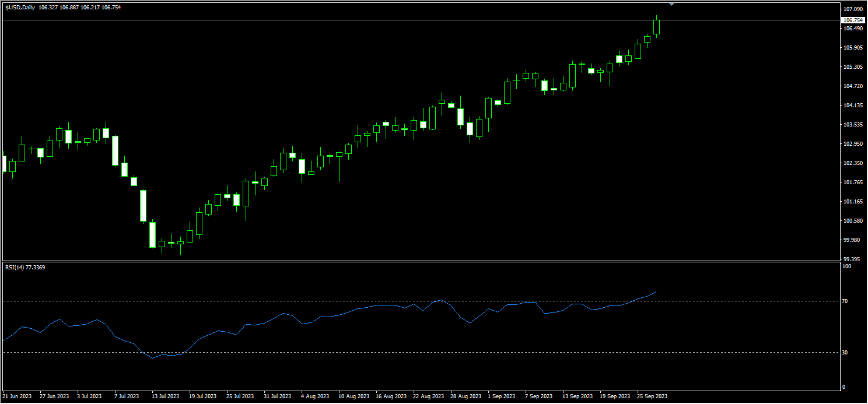Click the current price label 106.754
The height and width of the screenshot is (404, 868).
click(852, 20)
